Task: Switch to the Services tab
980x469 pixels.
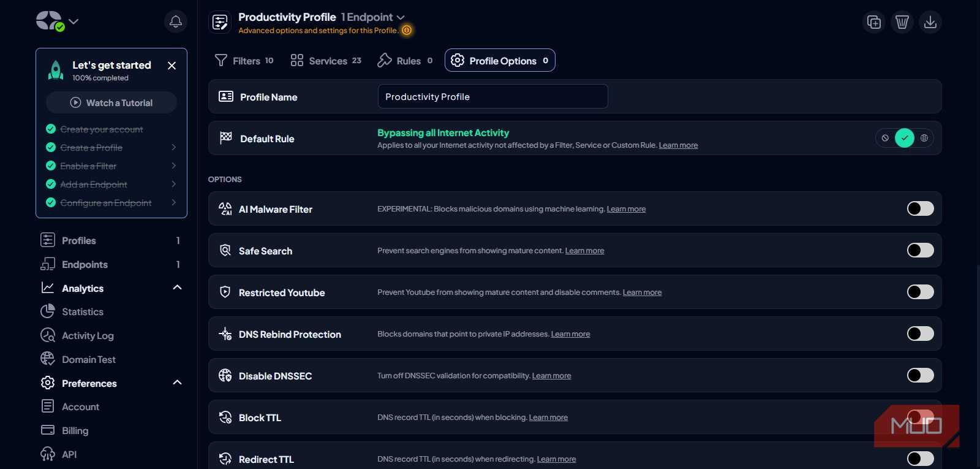Action: point(326,61)
